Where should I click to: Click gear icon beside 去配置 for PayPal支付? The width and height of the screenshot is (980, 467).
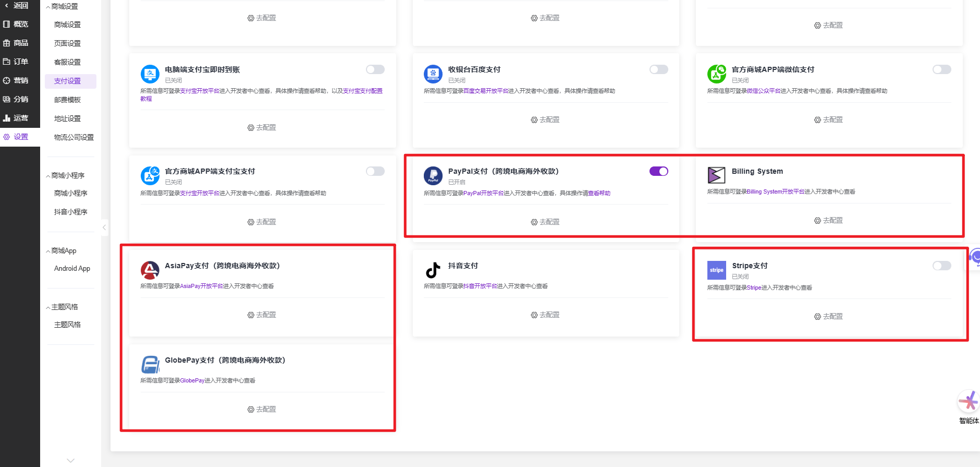click(x=534, y=222)
